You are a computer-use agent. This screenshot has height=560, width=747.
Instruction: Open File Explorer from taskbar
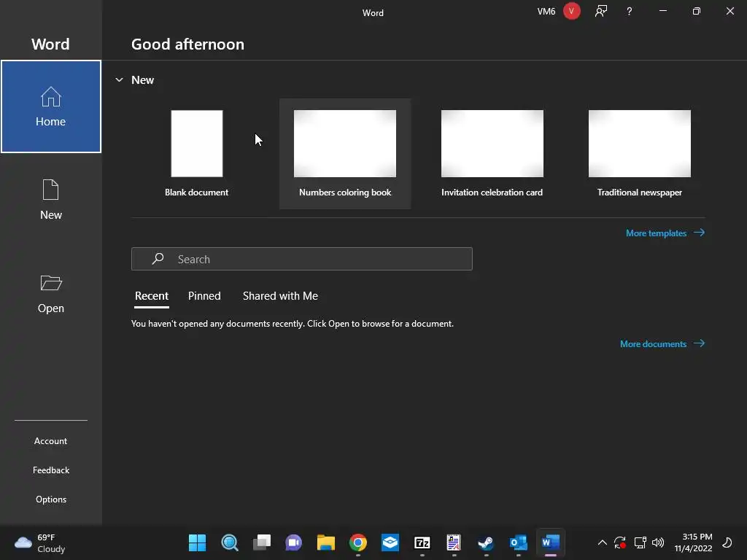pyautogui.click(x=326, y=542)
